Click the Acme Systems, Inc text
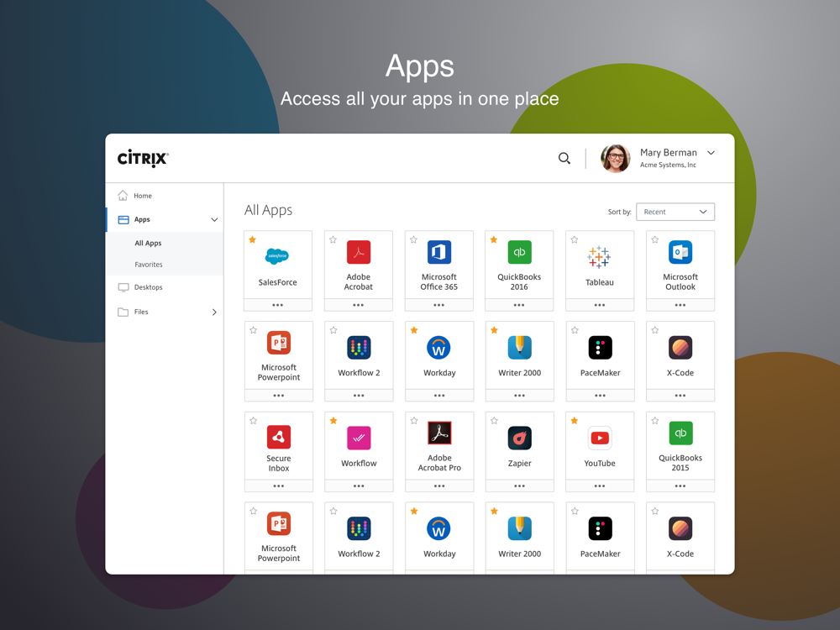 [x=668, y=165]
